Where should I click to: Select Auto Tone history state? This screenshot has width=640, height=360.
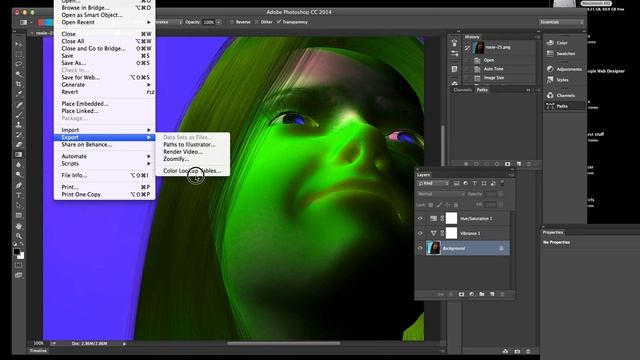point(500,69)
